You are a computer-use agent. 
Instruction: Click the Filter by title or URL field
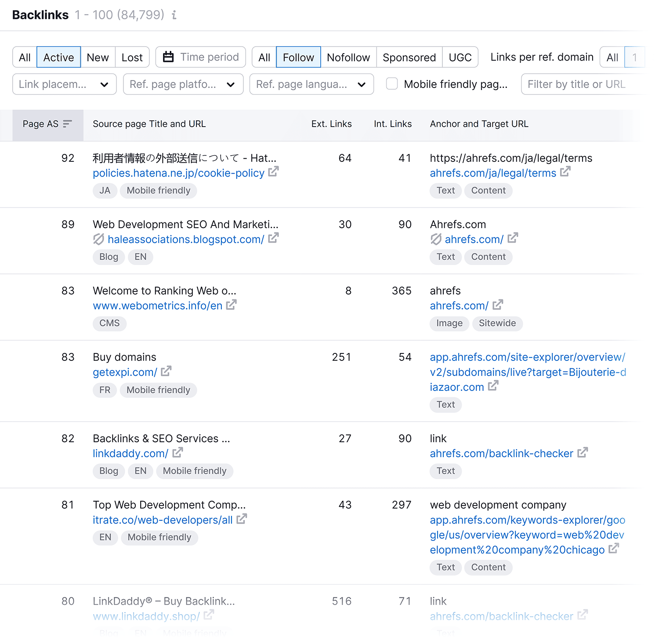pos(583,84)
